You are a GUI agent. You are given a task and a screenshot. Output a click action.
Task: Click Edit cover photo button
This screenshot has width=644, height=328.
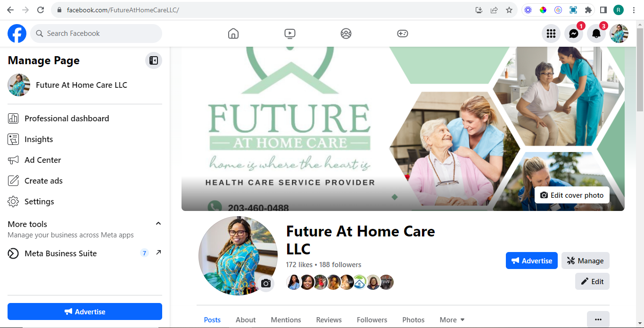point(572,195)
